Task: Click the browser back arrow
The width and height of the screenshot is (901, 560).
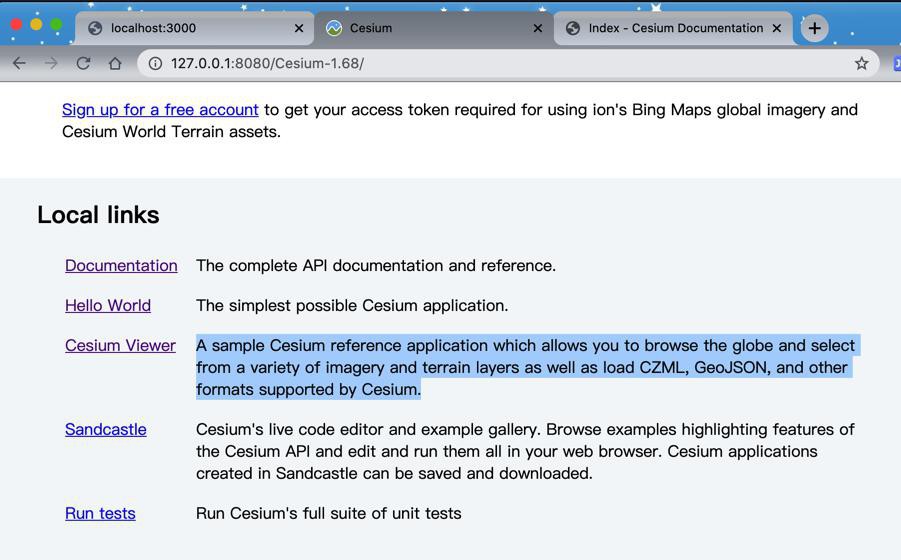Action: click(19, 63)
